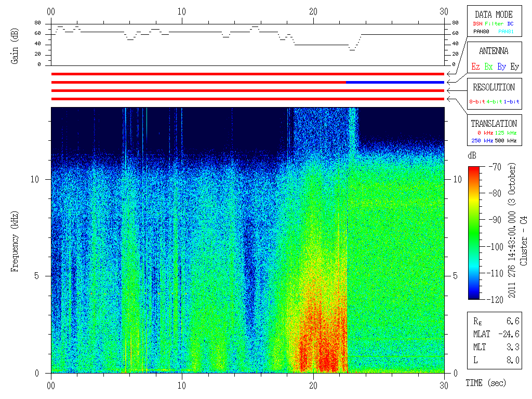This screenshot has height=399, width=532.
Task: Click the 2011 276 14:43:00.000 timestamp
Action: 512,255
